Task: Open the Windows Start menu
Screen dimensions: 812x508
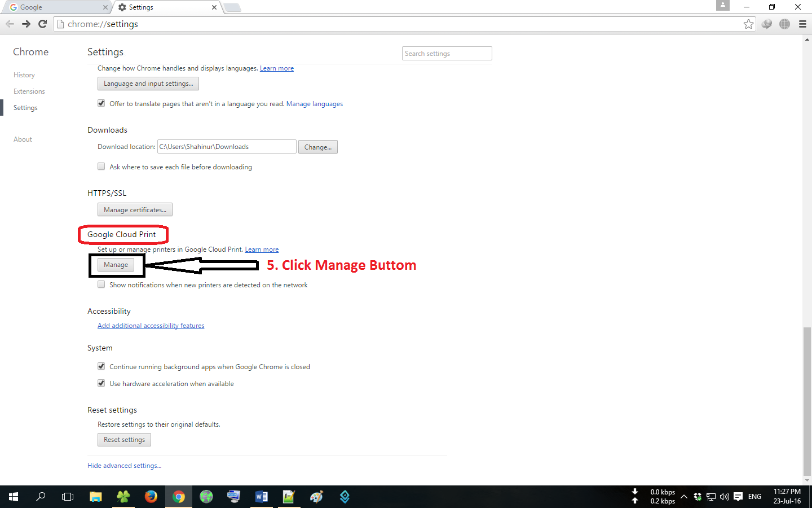Action: click(x=14, y=497)
